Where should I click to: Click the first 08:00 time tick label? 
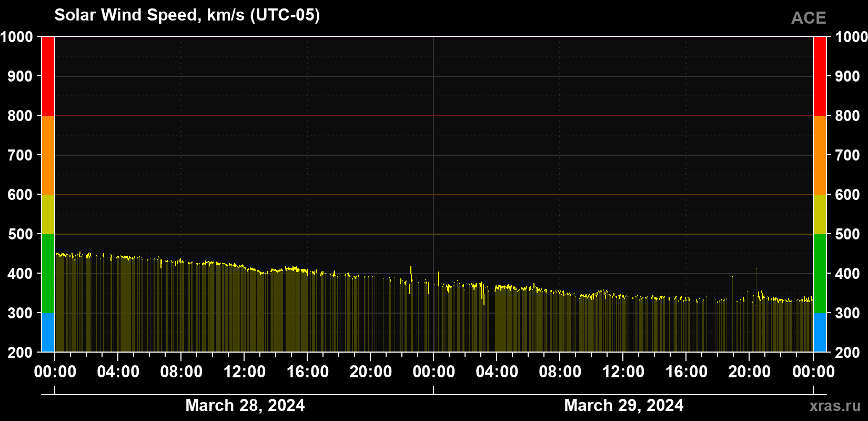click(181, 372)
